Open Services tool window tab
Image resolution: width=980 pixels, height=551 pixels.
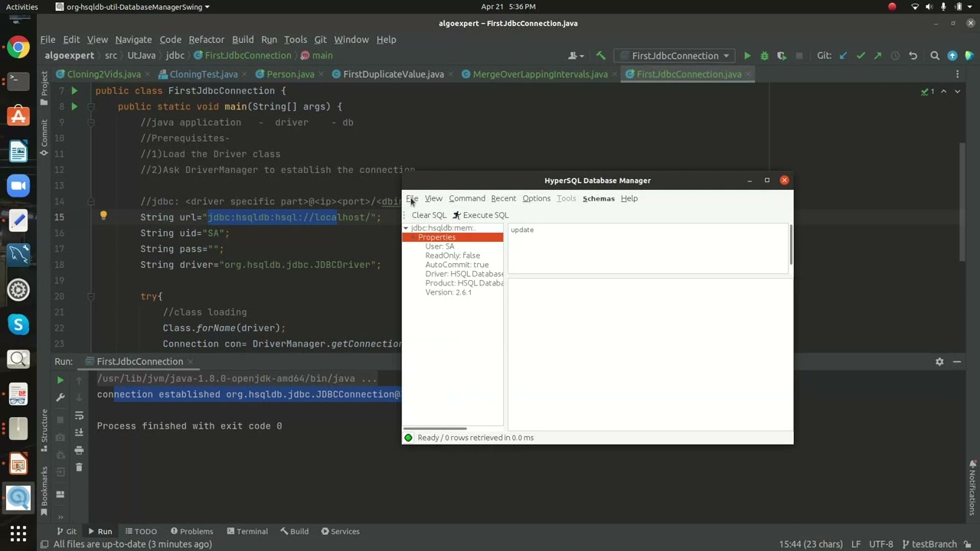340,531
